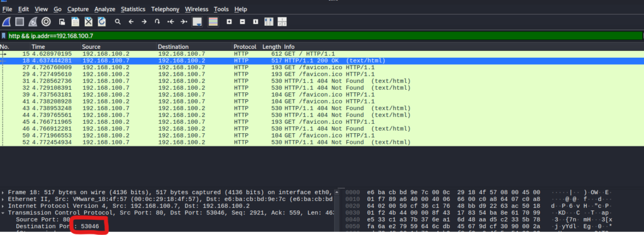Restart the current capture

tap(33, 22)
